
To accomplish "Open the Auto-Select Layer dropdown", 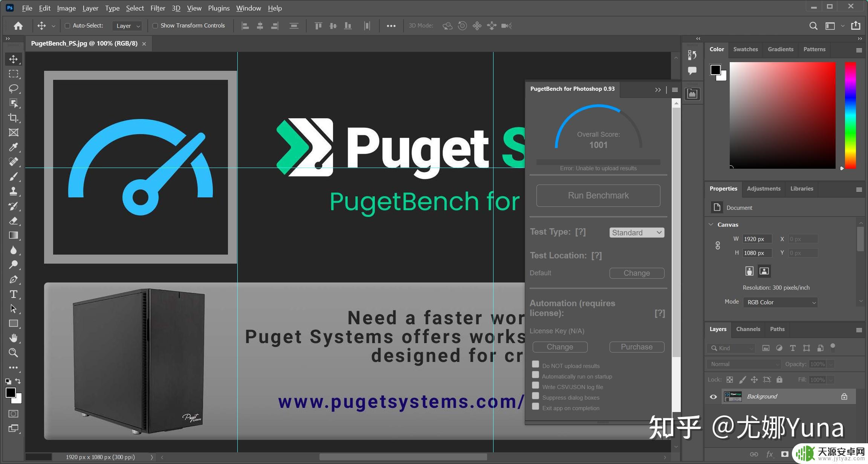I will click(127, 26).
